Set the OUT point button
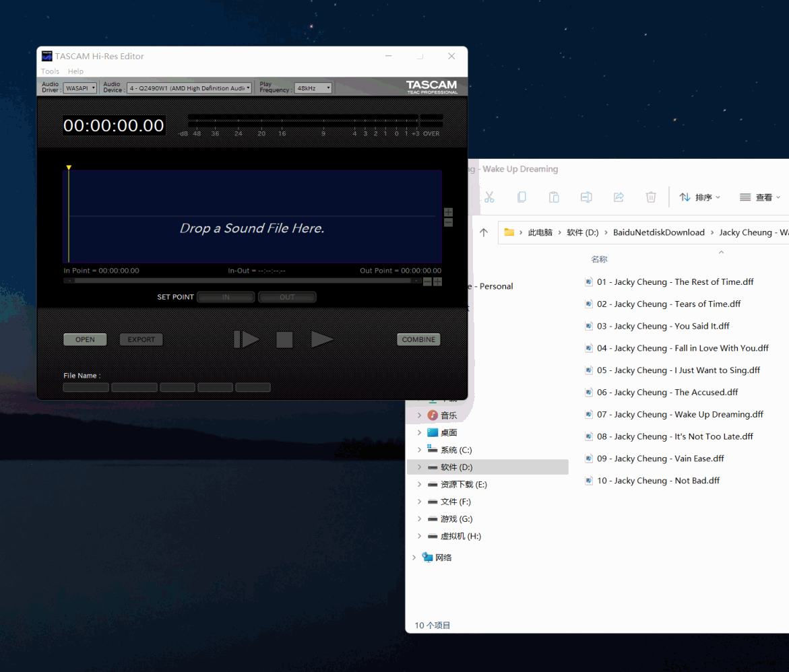789x672 pixels. coord(287,297)
